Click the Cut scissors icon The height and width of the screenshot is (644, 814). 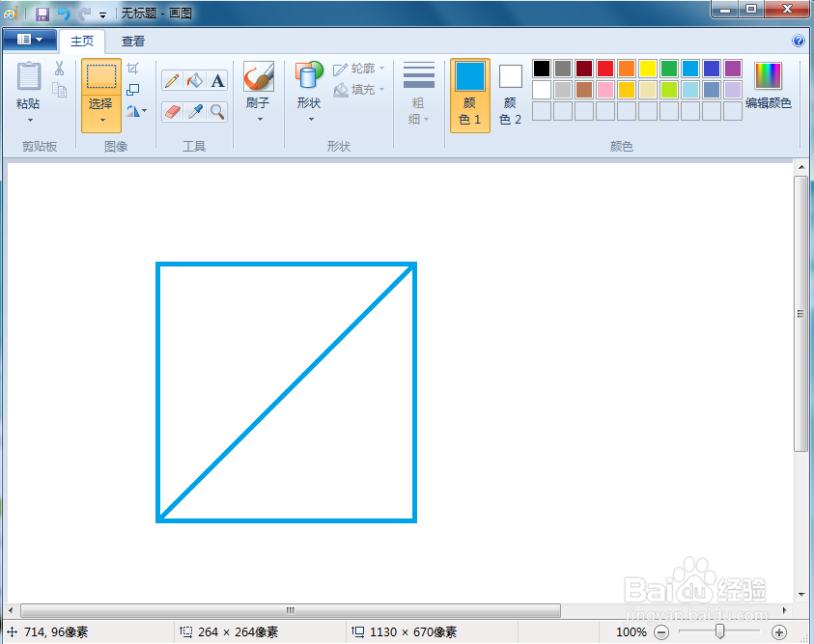tap(59, 68)
